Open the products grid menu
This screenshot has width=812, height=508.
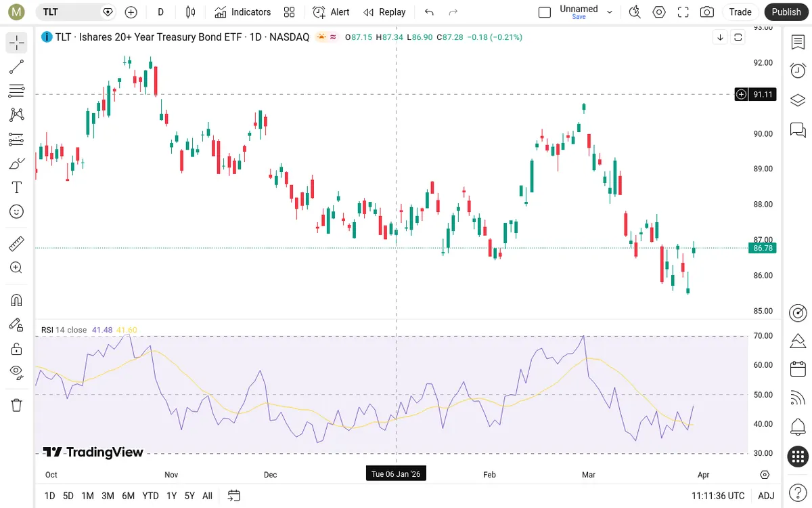pos(798,457)
